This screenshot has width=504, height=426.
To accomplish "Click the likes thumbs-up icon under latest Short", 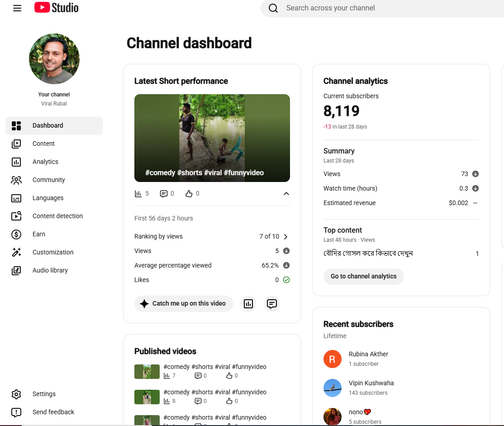I will click(x=189, y=194).
